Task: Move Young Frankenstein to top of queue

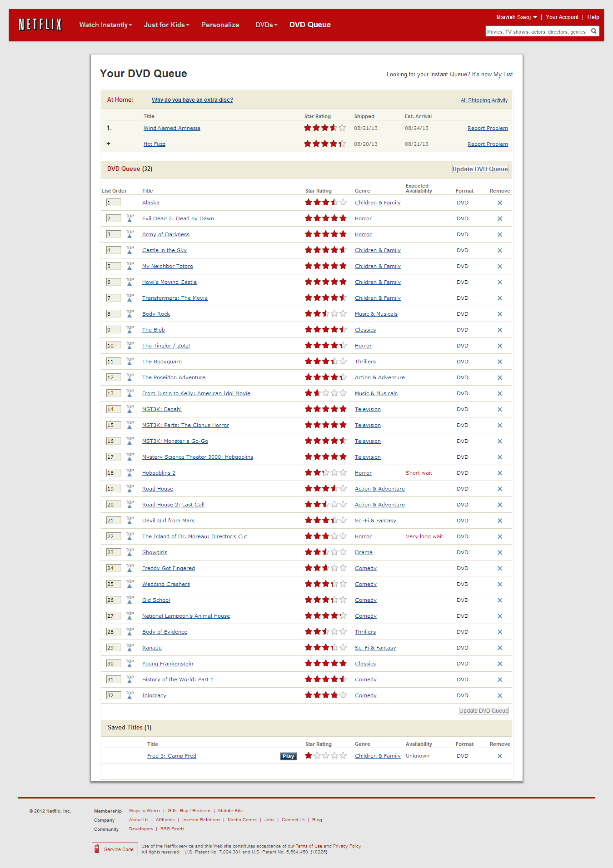Action: (130, 663)
